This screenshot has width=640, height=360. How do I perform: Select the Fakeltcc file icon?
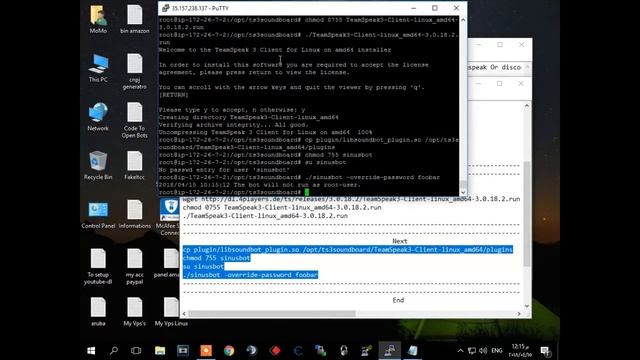pos(135,166)
